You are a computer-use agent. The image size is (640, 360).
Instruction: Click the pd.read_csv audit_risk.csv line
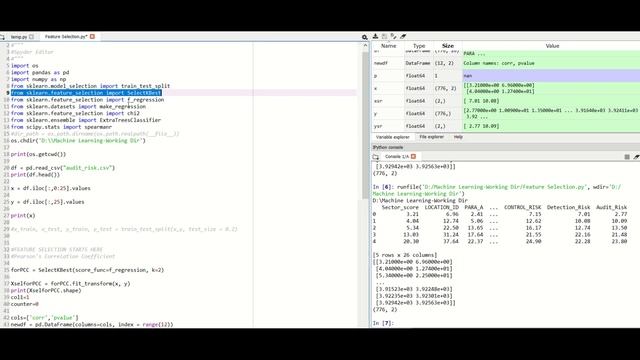(63, 168)
